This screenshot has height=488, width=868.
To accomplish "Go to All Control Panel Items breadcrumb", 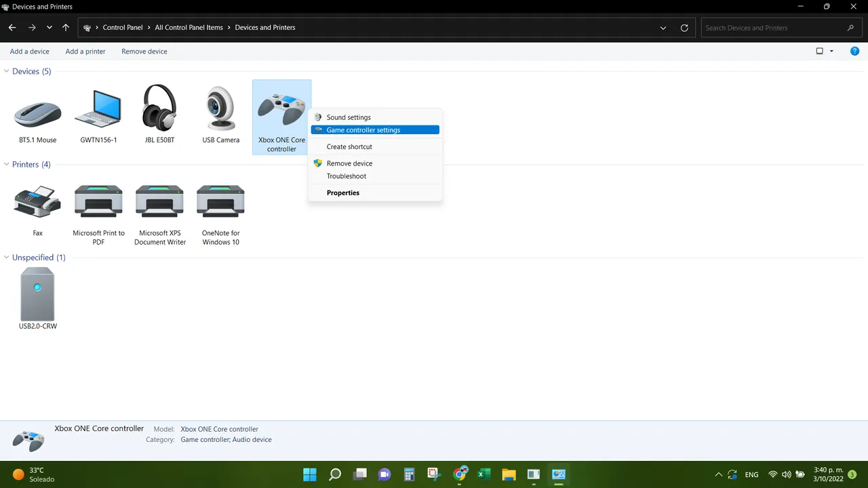I will [189, 28].
